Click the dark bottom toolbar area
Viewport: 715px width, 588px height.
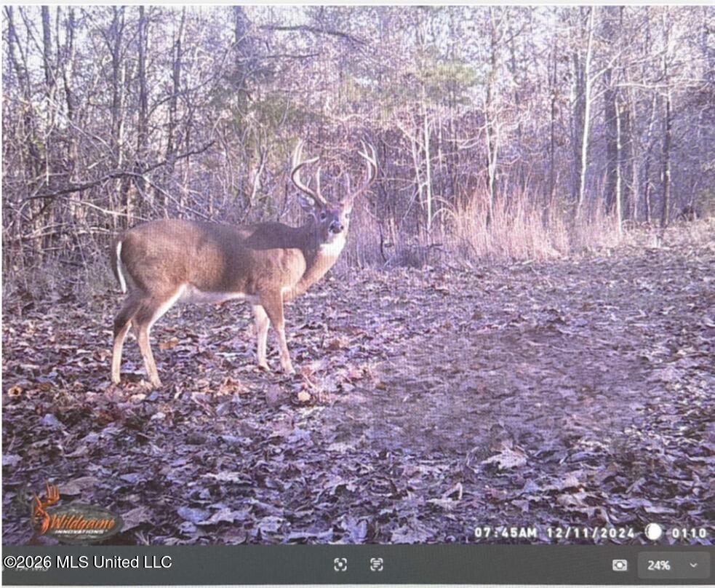358,565
